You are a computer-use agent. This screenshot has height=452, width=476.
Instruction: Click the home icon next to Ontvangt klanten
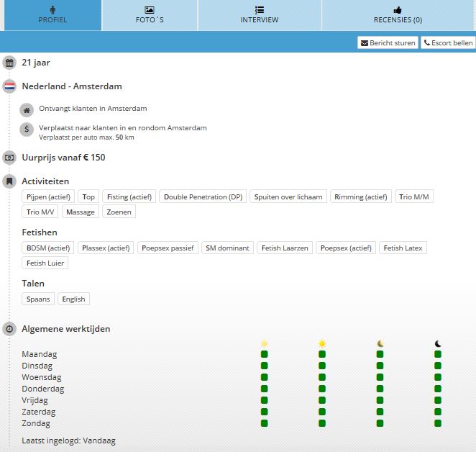27,110
